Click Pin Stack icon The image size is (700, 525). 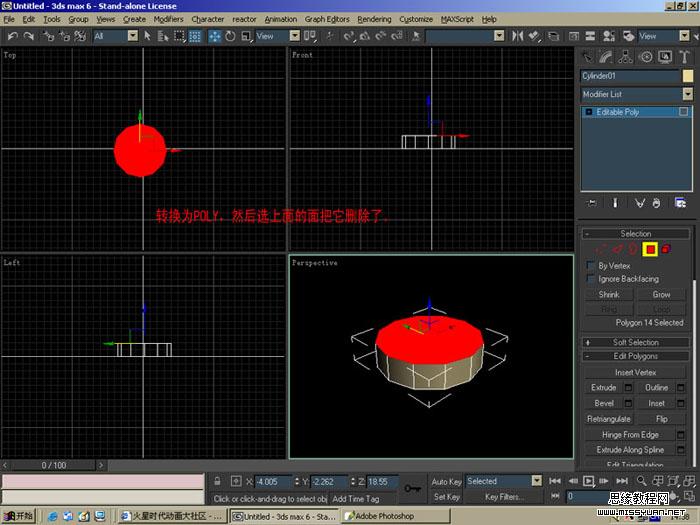coord(592,203)
